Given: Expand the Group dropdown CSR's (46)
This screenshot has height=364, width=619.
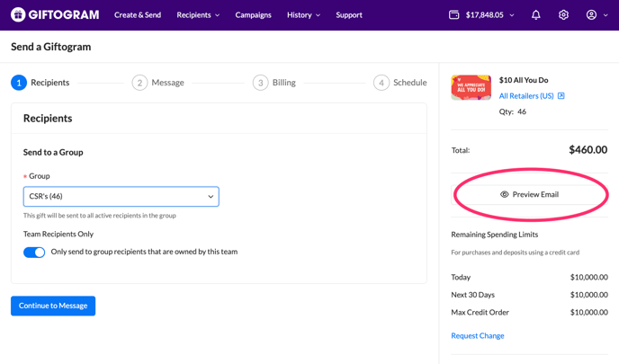Looking at the screenshot, I should pos(121,196).
